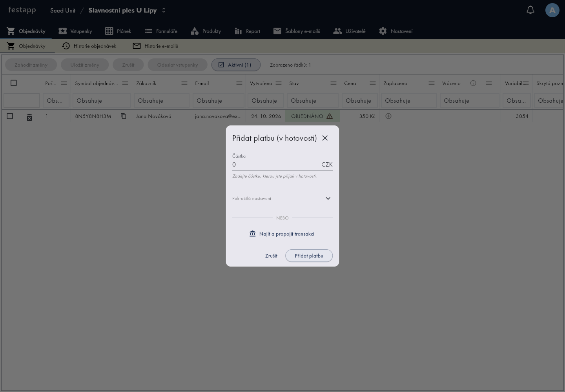
Task: Open the Zaplaceno column menu
Action: 432,83
